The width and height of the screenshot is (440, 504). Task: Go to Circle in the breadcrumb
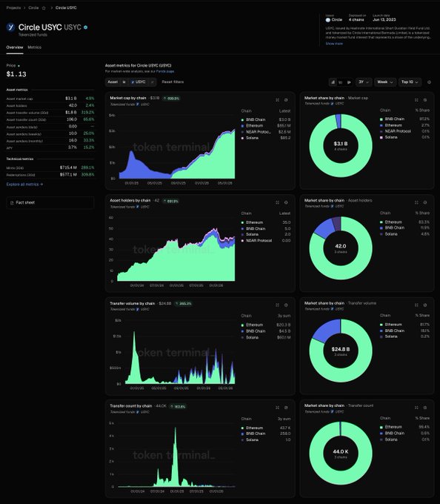(33, 7)
